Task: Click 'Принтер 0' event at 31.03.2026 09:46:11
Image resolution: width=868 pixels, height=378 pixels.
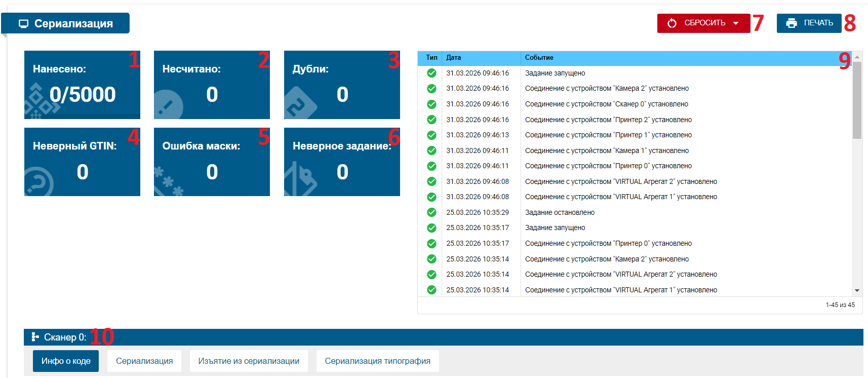Action: pyautogui.click(x=608, y=166)
